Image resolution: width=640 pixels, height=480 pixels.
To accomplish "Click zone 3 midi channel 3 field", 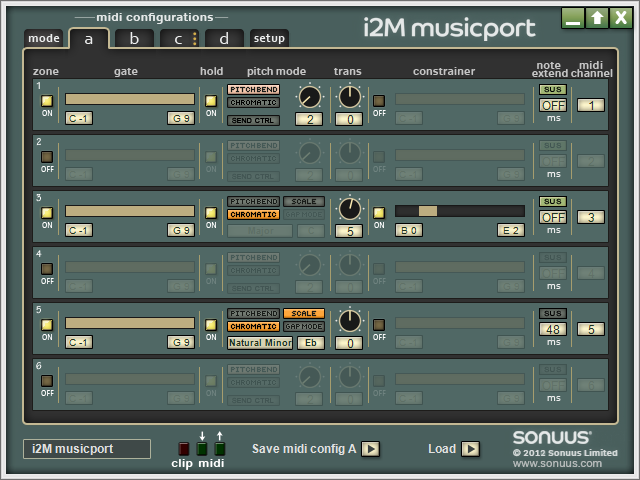I will [591, 217].
